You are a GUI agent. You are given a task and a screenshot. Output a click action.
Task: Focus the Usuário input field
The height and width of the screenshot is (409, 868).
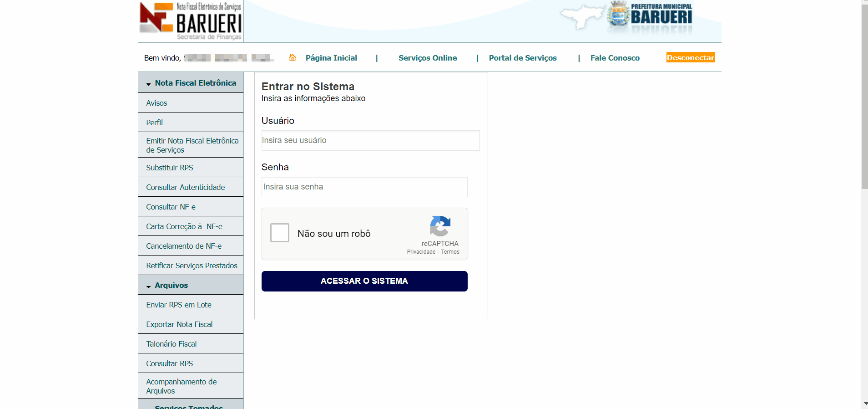(370, 140)
